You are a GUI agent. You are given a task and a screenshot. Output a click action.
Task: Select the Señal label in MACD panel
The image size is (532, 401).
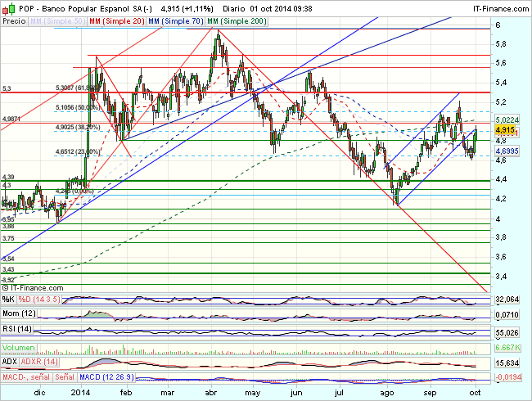coord(65,377)
